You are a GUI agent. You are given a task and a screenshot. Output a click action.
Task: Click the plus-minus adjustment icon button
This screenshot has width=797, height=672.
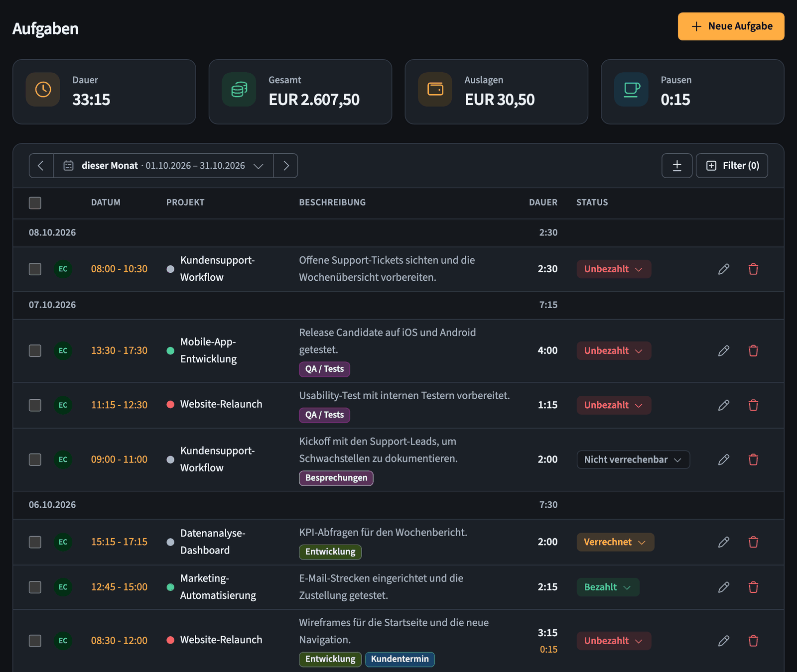(x=677, y=166)
